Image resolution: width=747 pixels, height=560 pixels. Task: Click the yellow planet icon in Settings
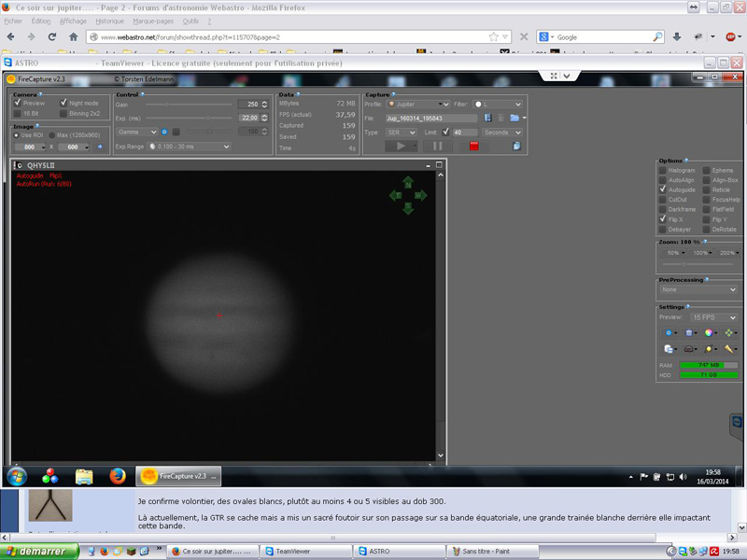[x=709, y=349]
